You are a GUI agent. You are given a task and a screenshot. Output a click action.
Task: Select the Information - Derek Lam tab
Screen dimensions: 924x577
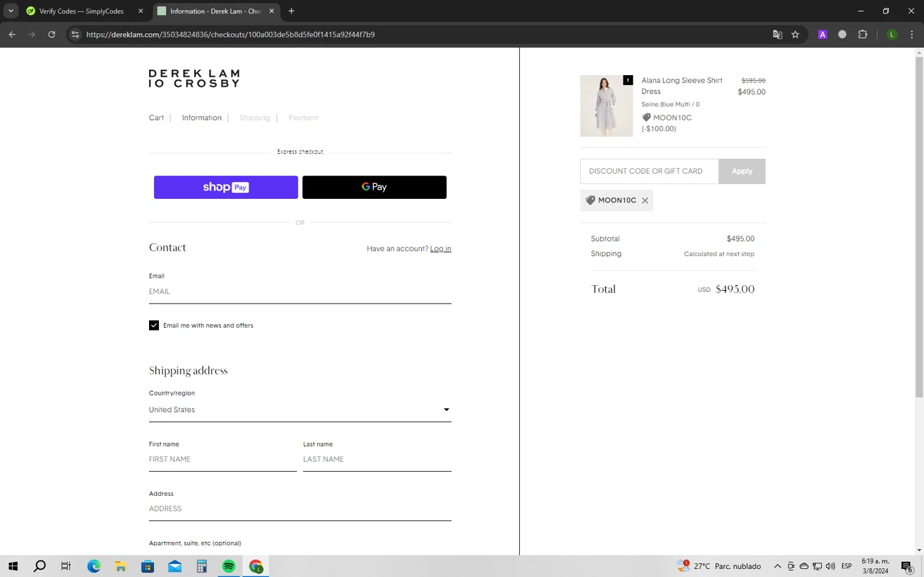216,11
